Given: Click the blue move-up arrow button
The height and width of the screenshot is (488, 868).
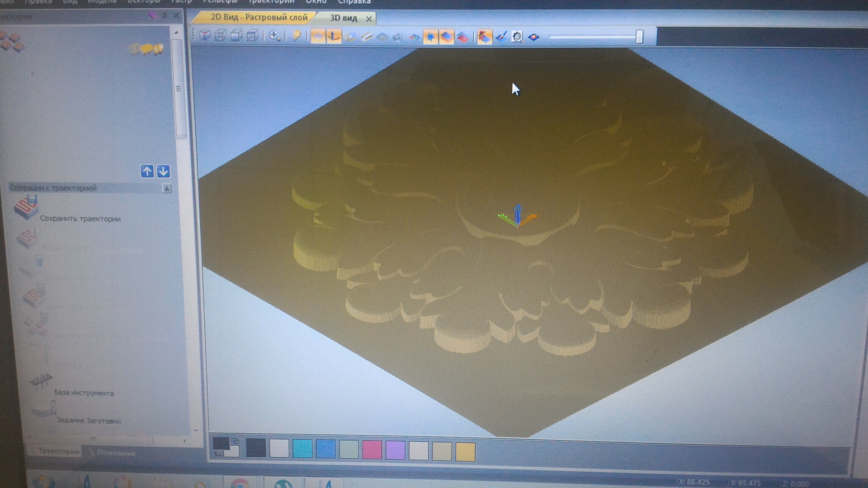Looking at the screenshot, I should coord(147,171).
